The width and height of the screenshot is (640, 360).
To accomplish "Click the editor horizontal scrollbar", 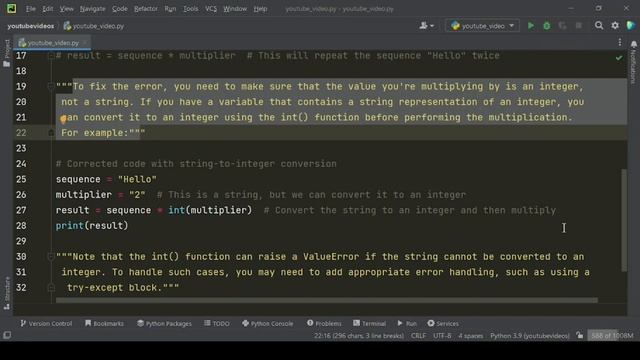I will coord(327,300).
